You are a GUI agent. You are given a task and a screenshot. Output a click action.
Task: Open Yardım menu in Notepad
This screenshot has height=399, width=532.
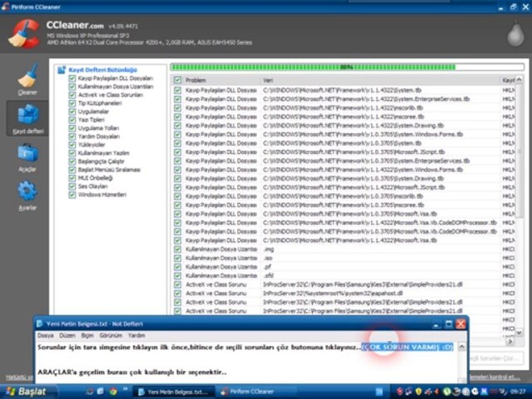[136, 336]
